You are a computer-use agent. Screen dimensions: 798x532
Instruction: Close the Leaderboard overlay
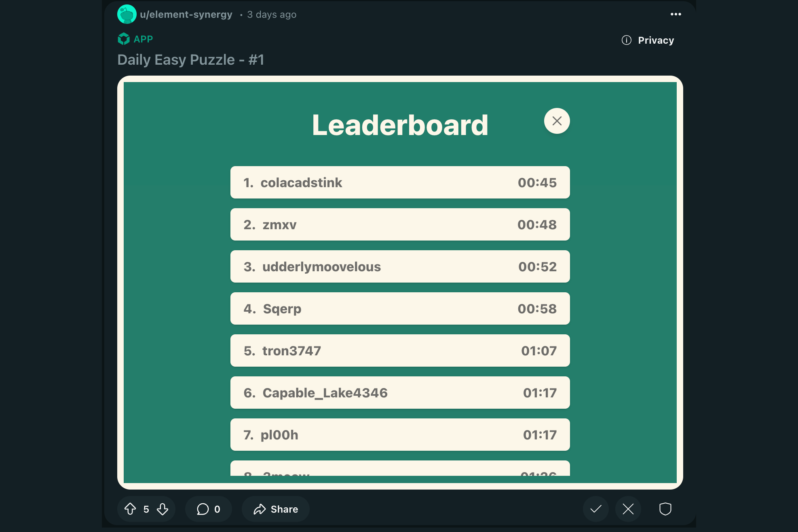pos(557,121)
